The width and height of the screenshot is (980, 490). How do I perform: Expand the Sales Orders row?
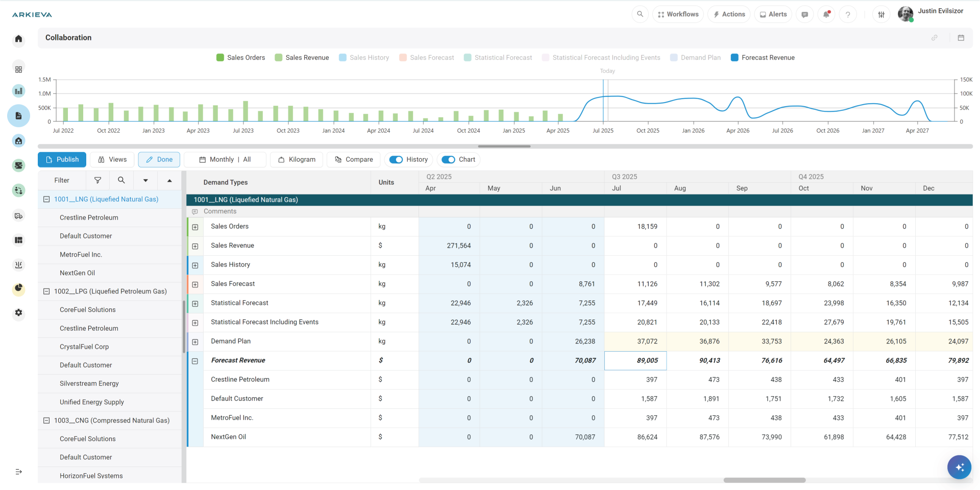pyautogui.click(x=195, y=227)
